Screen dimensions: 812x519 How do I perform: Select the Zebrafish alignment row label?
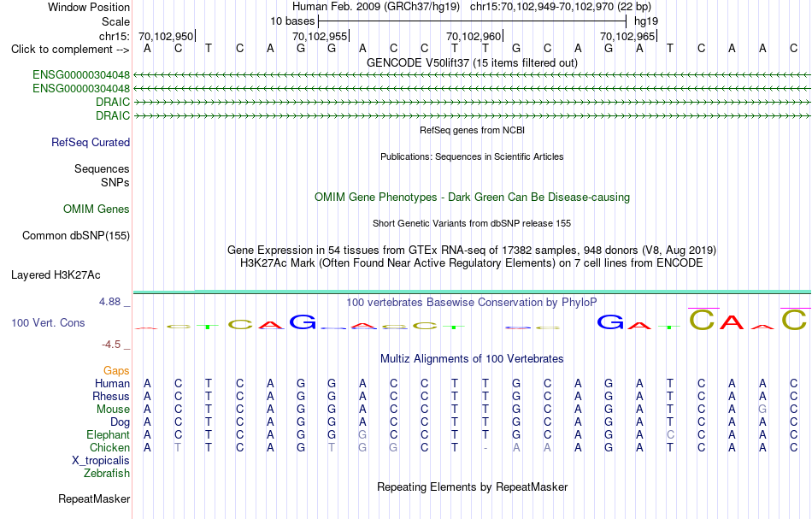pos(107,474)
